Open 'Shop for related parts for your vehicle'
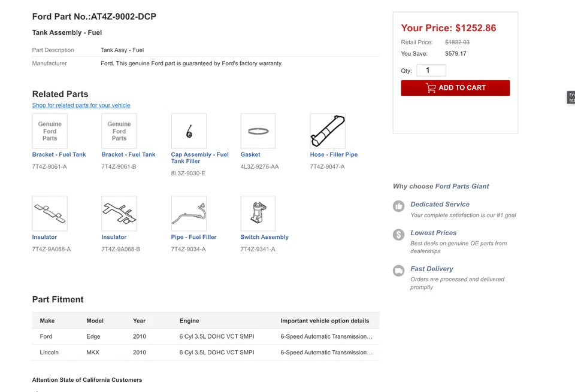 (81, 105)
